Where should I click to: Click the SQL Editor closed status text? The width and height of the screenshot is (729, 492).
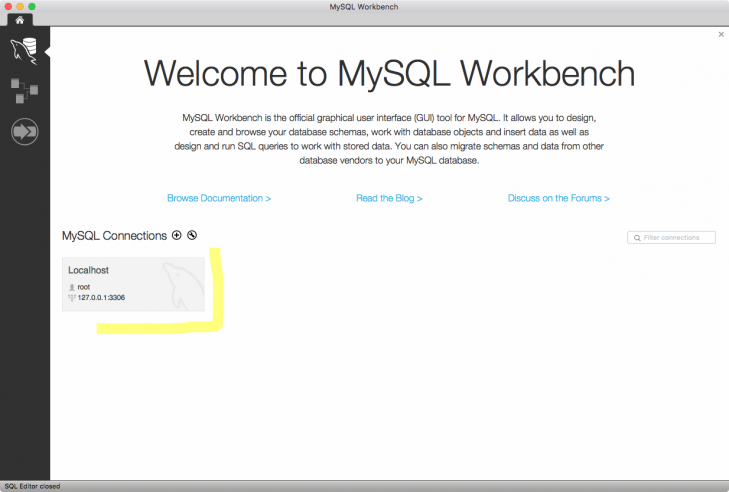tap(33, 486)
